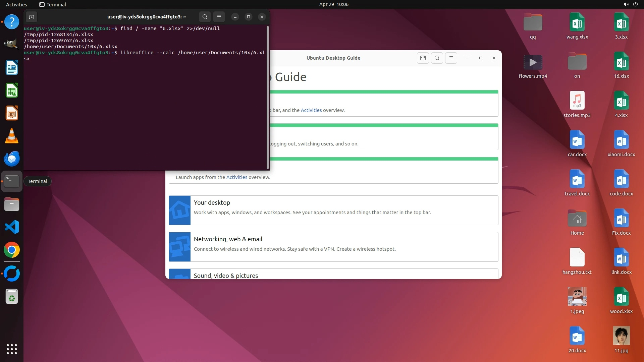
Task: Open the Trash from the dock
Action: pyautogui.click(x=12, y=297)
